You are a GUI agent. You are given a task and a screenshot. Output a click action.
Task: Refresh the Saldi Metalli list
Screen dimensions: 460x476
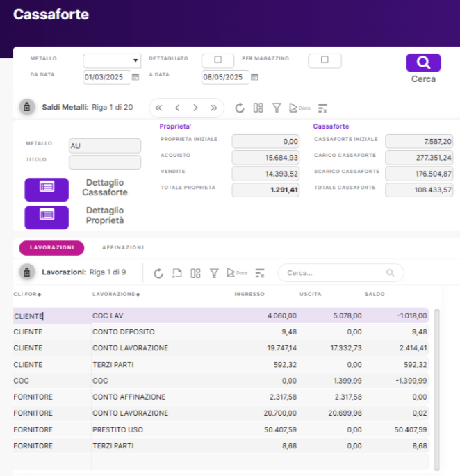[x=240, y=108]
